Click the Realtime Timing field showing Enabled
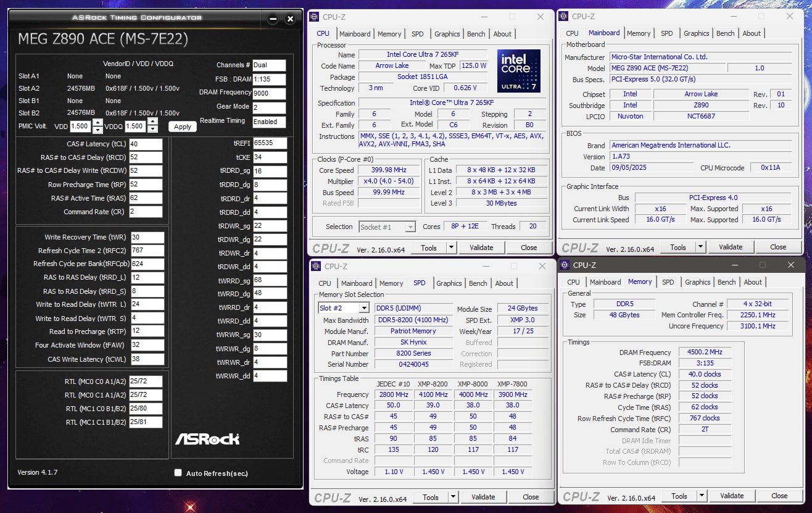The width and height of the screenshot is (812, 513). click(x=269, y=122)
